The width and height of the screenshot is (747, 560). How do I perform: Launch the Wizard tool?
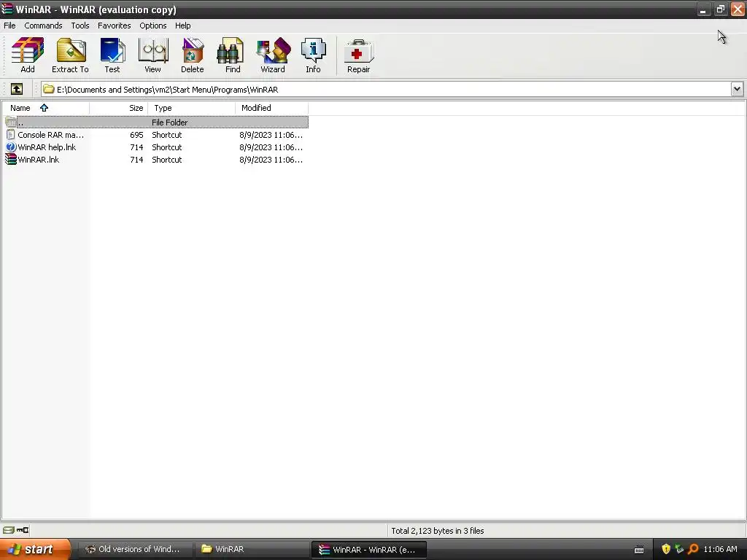pyautogui.click(x=273, y=50)
